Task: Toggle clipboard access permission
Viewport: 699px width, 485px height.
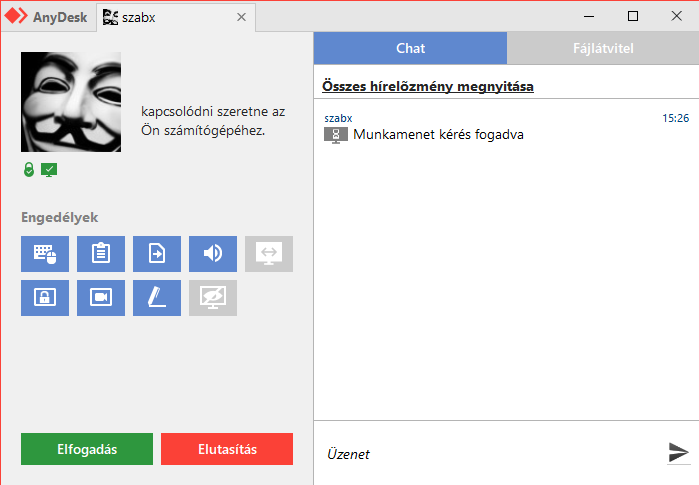Action: 101,254
